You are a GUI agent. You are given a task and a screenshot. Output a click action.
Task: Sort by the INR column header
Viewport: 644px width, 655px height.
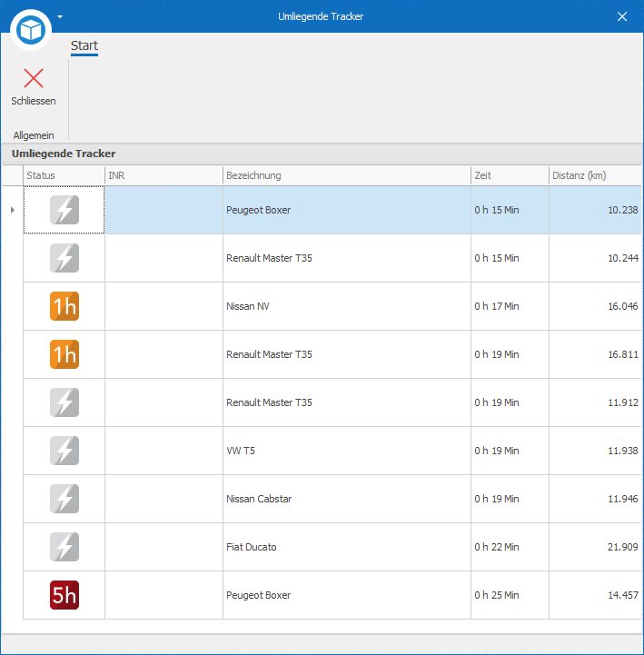[163, 175]
